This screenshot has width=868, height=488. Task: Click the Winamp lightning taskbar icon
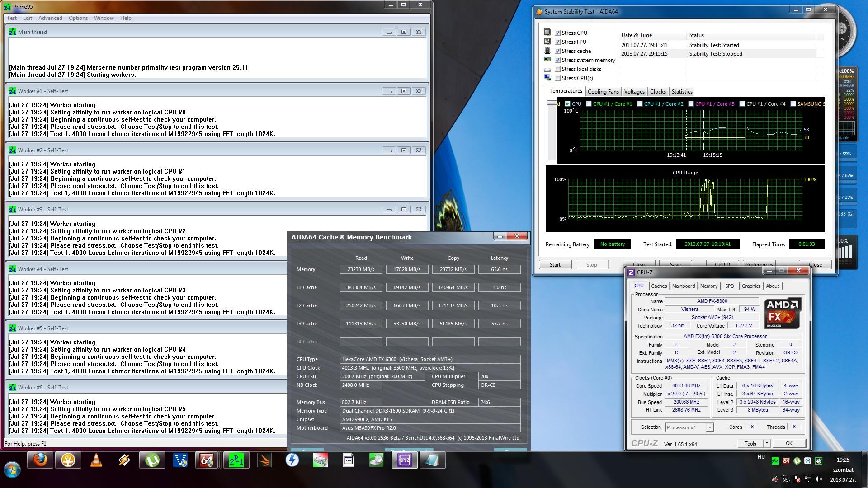point(124,460)
